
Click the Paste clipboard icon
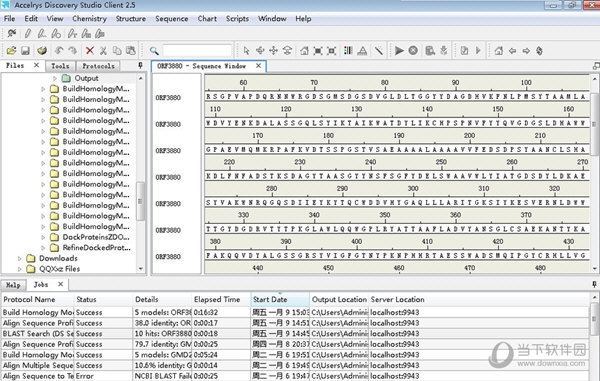coord(130,50)
